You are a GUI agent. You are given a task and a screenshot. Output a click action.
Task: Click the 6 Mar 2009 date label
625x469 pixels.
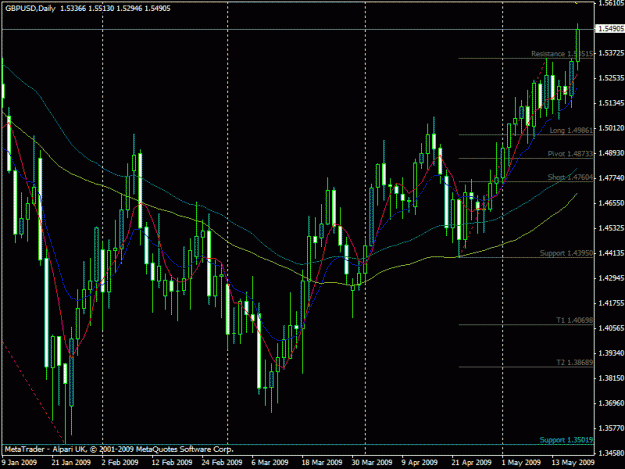270,462
